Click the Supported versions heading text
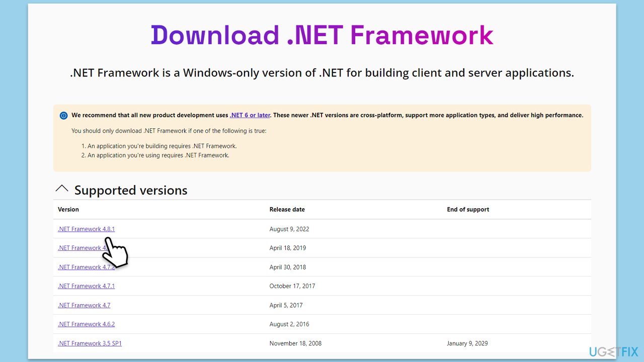This screenshot has height=362, width=644. point(131,191)
